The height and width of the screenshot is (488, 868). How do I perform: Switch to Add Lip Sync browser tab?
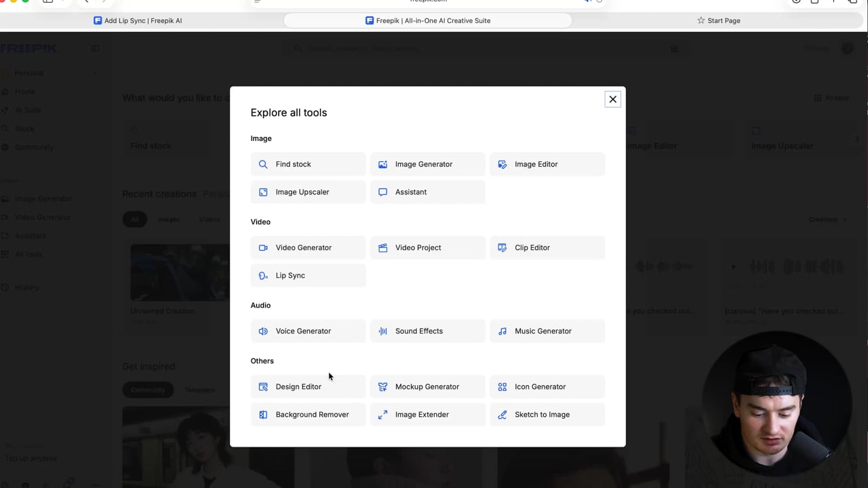click(x=138, y=20)
